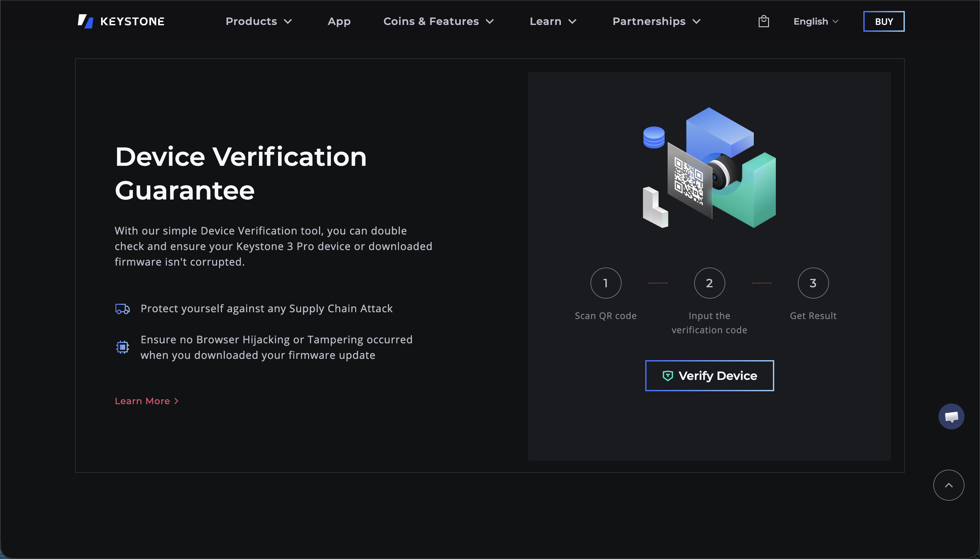Click the 'Get Result' label
Viewport: 980px width, 559px height.
point(813,315)
